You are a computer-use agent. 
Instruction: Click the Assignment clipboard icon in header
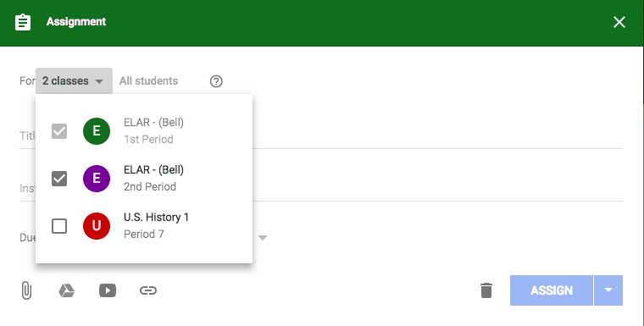[x=23, y=22]
